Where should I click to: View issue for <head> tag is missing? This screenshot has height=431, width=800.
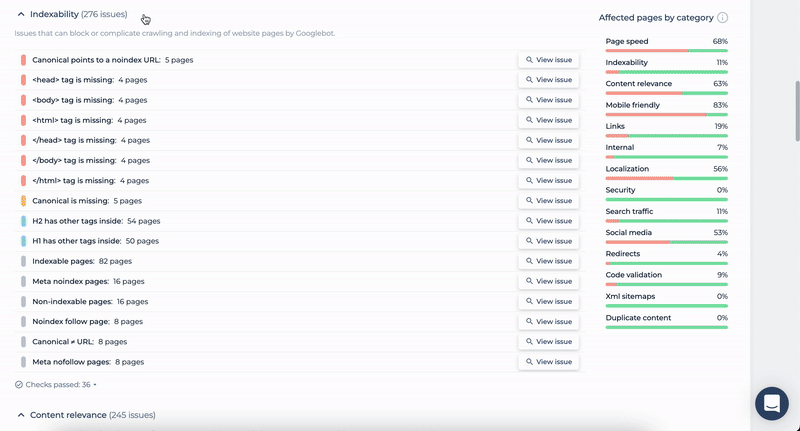tap(548, 80)
